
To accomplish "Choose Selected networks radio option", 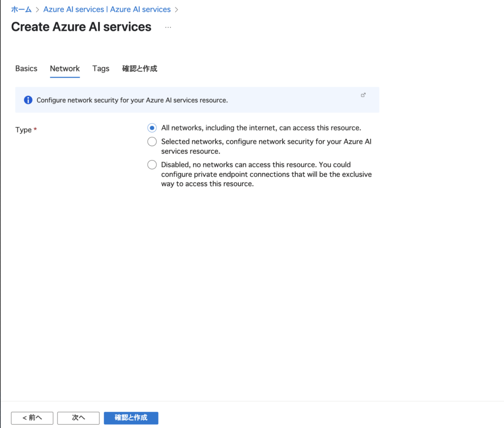I will [x=152, y=141].
